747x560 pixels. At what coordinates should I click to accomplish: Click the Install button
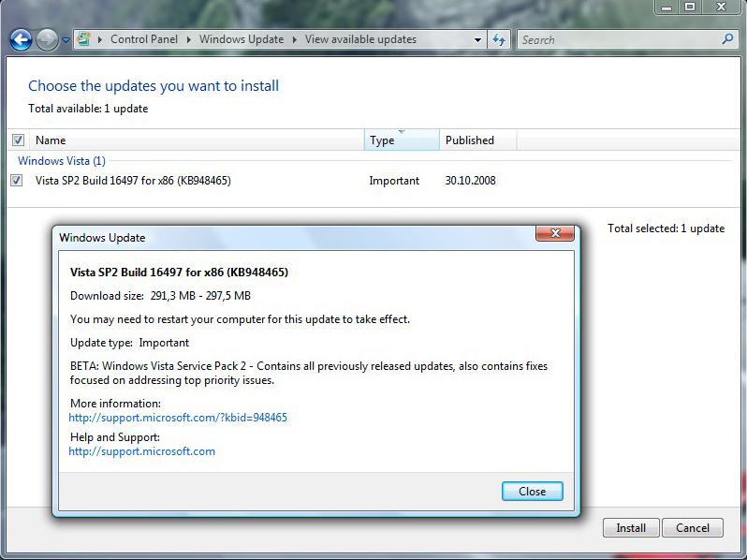click(x=631, y=527)
